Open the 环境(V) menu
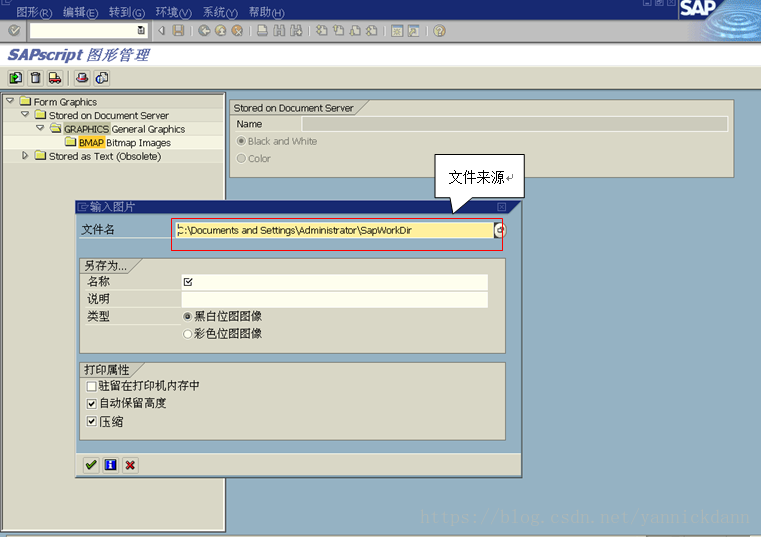 [174, 12]
